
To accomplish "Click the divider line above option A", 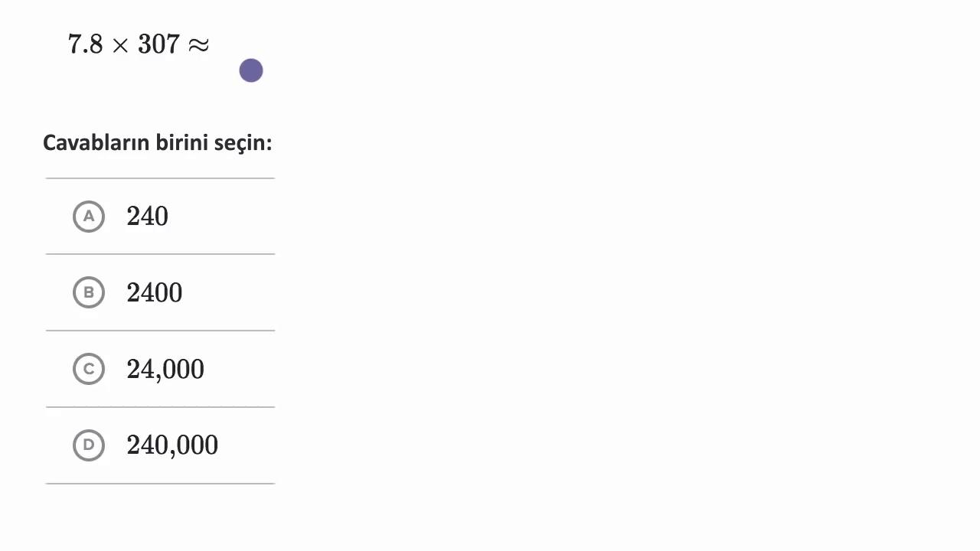I will point(160,178).
